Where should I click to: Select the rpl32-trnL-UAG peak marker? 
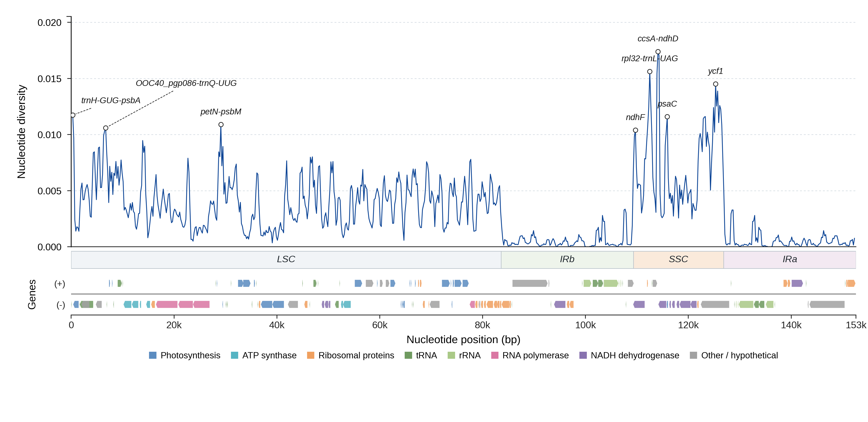(x=650, y=72)
